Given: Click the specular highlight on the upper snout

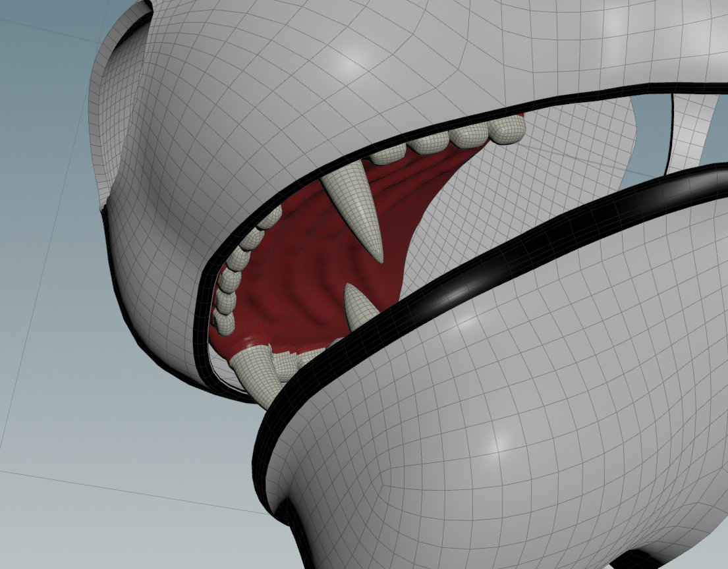Looking at the screenshot, I should 348,61.
